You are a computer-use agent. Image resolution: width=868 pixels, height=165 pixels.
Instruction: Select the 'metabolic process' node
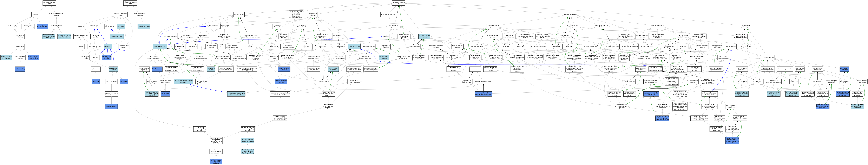[570, 14]
